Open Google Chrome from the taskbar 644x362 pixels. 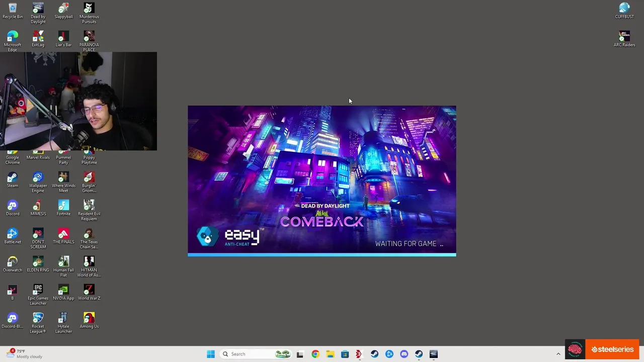click(315, 354)
